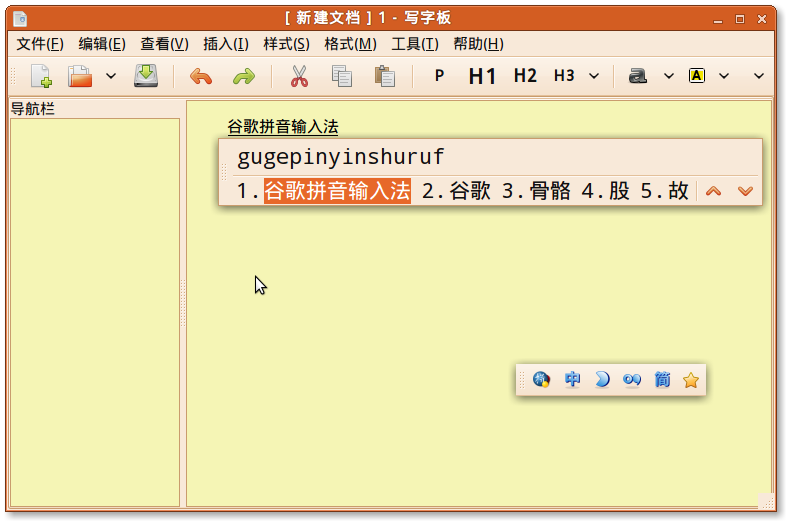Click the candidate window drag handle
This screenshot has width=786, height=521.
[x=224, y=171]
